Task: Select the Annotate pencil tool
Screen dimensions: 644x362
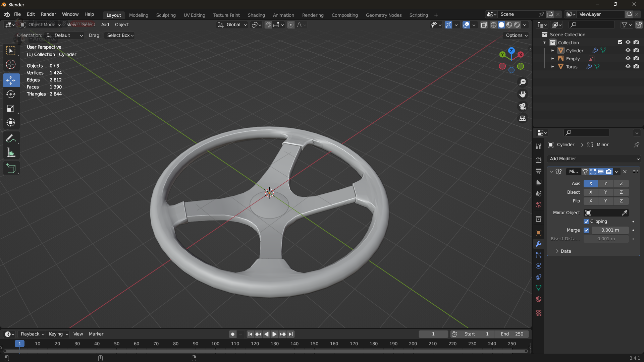Action: [11, 139]
